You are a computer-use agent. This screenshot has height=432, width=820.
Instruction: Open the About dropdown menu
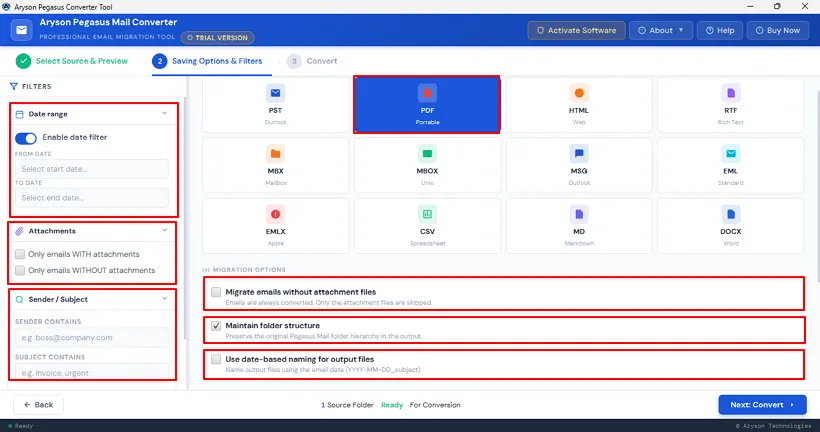click(661, 30)
